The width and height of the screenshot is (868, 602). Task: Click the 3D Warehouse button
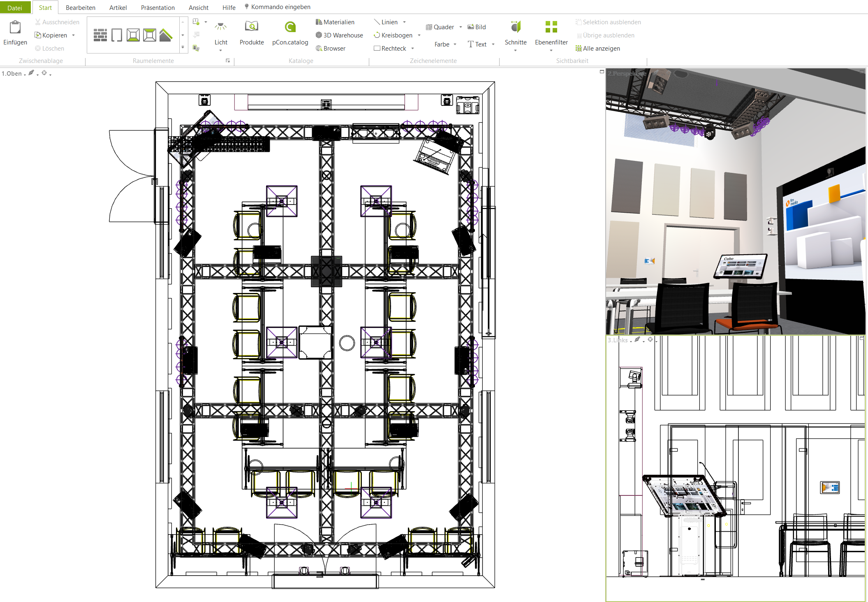[339, 35]
